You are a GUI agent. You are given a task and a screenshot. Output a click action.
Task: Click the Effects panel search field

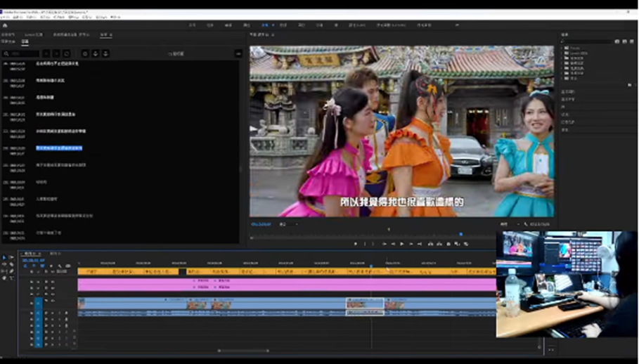point(588,41)
